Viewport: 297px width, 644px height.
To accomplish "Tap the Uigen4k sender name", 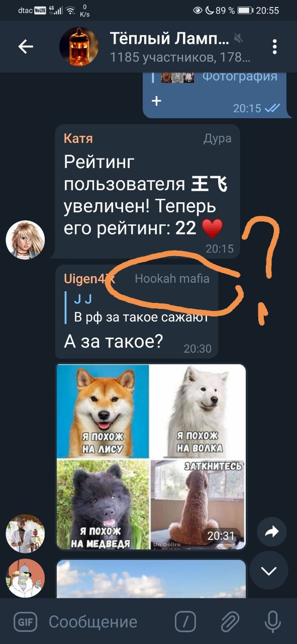I will click(x=89, y=279).
